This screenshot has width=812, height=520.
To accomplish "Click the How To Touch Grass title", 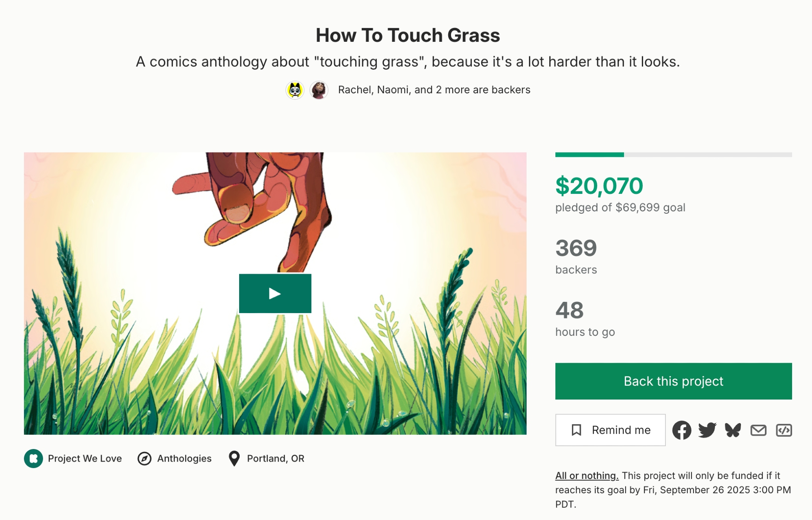I will point(408,35).
